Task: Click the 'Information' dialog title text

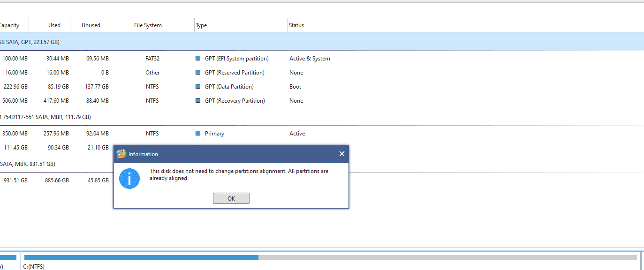Action: pyautogui.click(x=143, y=154)
